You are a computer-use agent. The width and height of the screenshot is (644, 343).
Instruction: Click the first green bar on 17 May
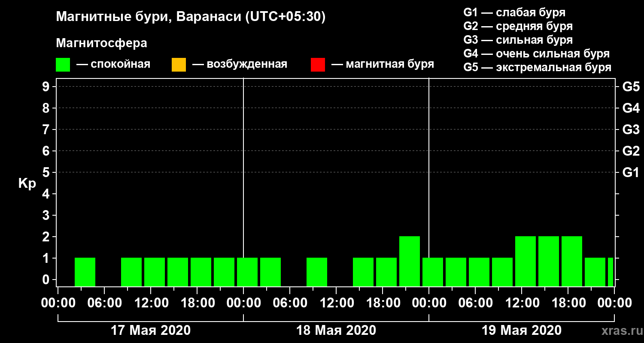[85, 272]
